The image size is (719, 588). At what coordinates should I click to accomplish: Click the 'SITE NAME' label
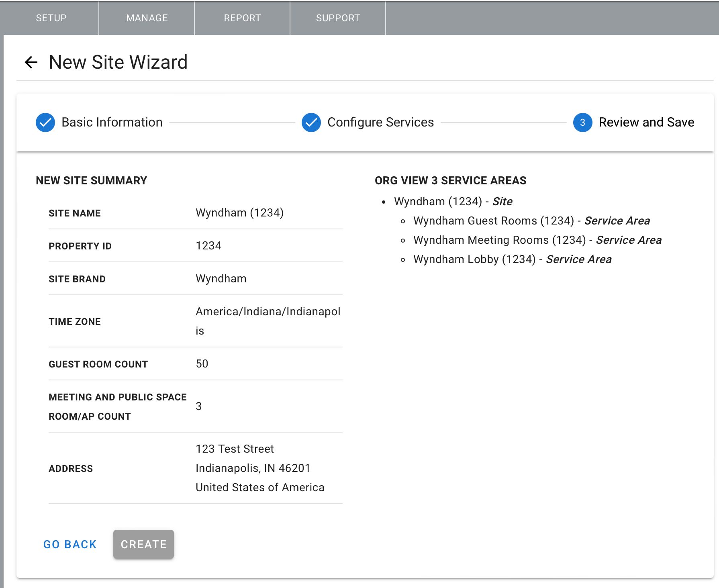tap(75, 213)
